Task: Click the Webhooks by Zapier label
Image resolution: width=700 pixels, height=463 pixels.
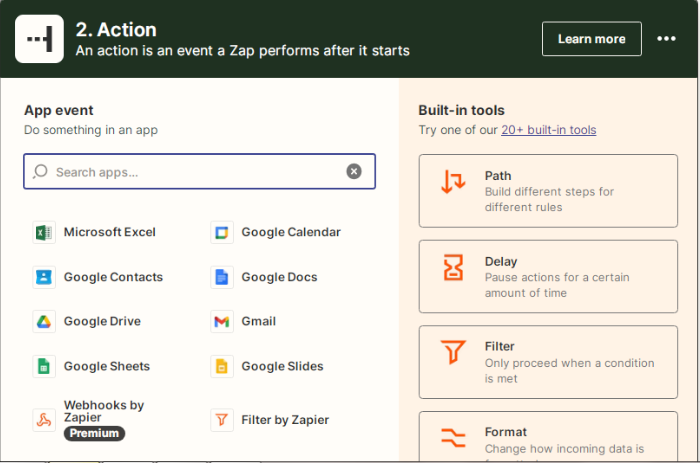Action: pos(104,411)
